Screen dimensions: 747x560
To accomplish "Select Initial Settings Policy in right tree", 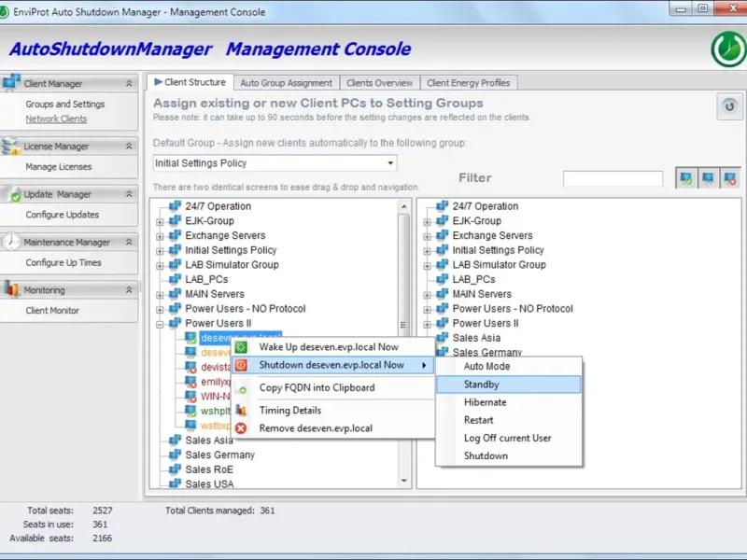I will (x=498, y=250).
